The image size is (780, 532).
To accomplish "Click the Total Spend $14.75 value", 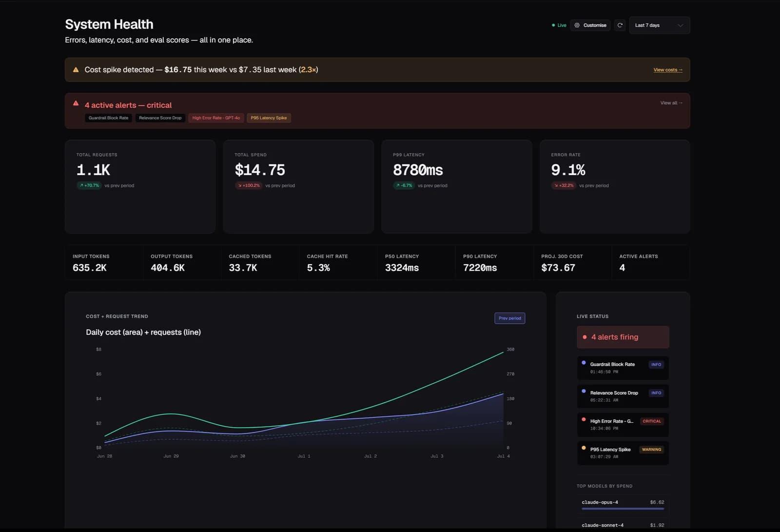I will [260, 170].
